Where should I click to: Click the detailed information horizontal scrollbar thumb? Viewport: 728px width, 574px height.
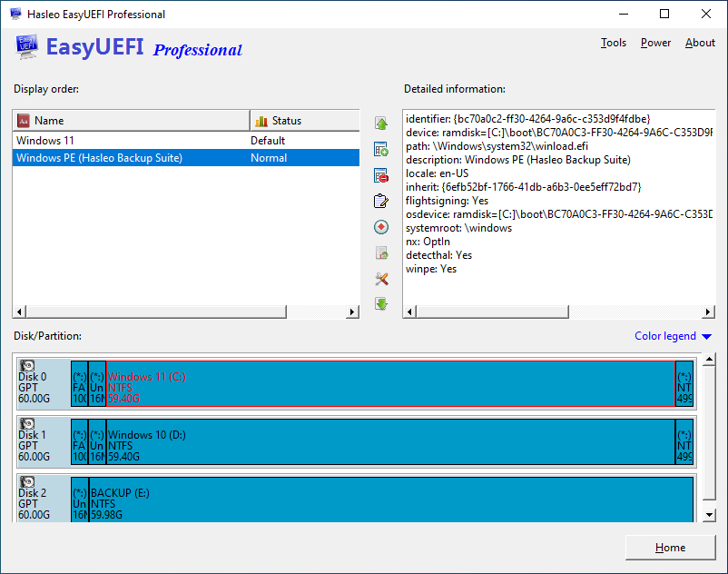pyautogui.click(x=492, y=312)
